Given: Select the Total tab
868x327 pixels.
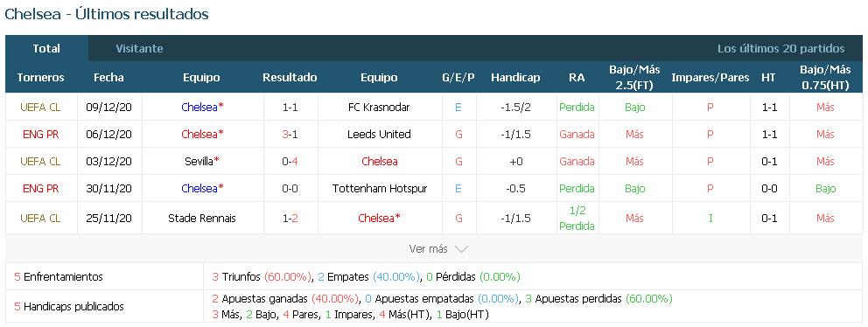Looking at the screenshot, I should tap(46, 49).
